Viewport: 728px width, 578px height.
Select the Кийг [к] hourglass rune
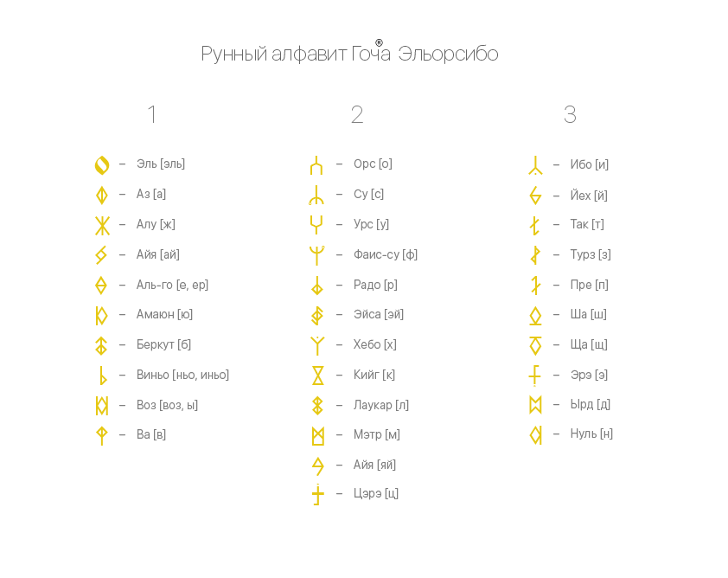click(317, 376)
